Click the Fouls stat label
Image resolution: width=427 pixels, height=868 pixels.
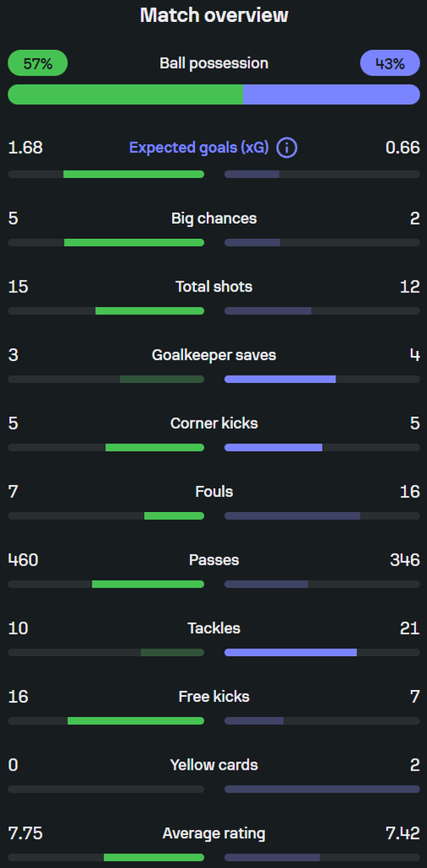point(214,492)
